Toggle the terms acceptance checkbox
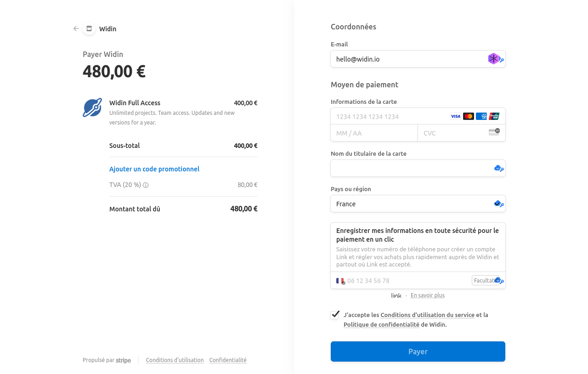This screenshot has height=374, width=588. [x=335, y=315]
